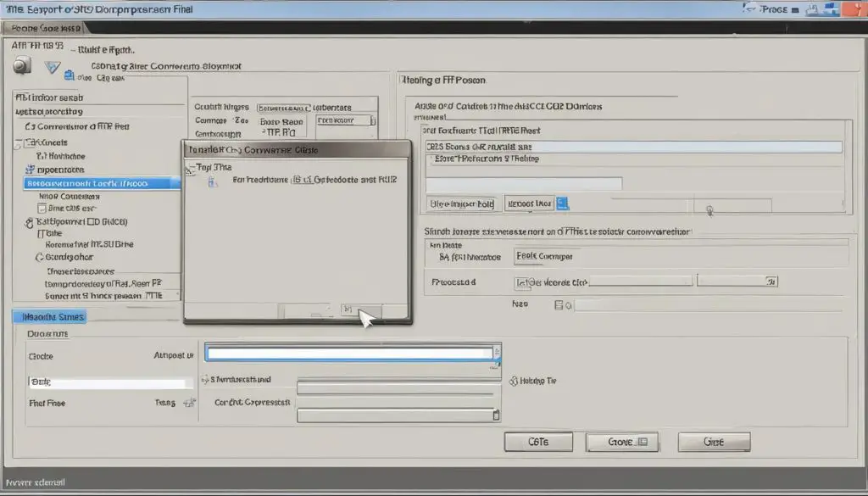
Task: Click the rightmost of three bottom buttons
Action: pyautogui.click(x=714, y=442)
